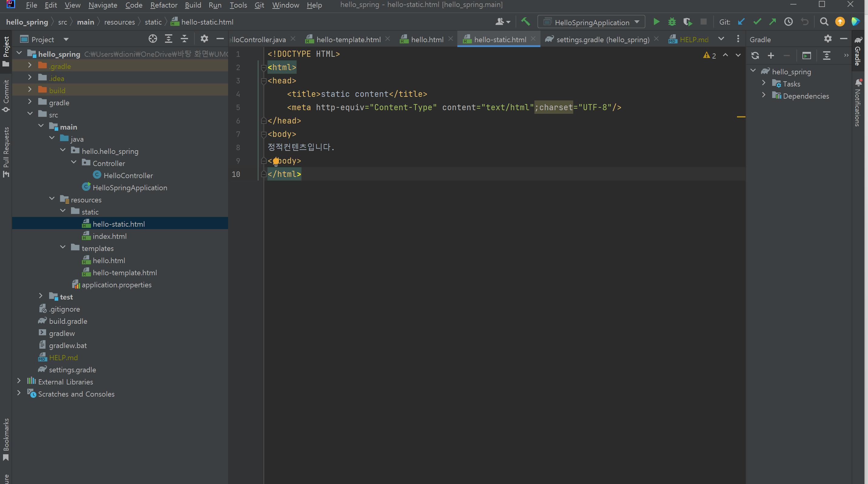Run with coverage icon
Screen dimensions: 868x484
(x=687, y=22)
